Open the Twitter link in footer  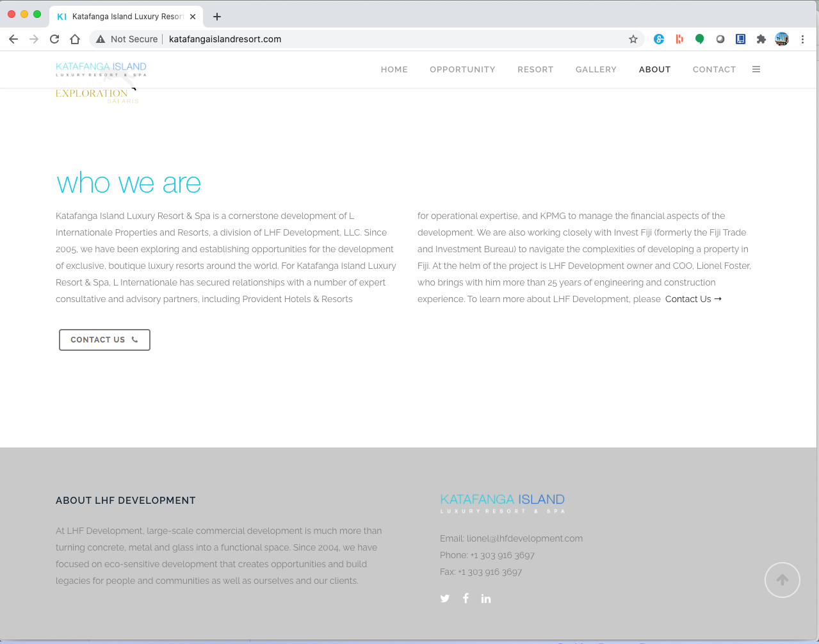click(445, 599)
